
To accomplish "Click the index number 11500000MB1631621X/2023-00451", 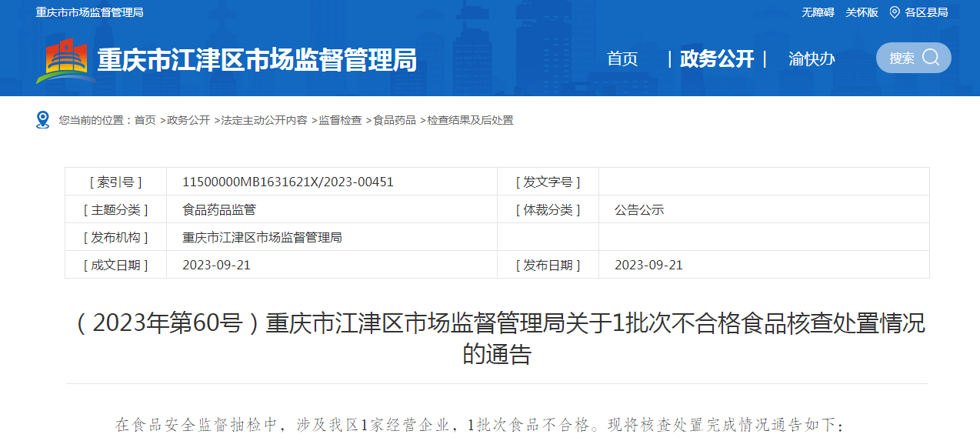I will (x=288, y=182).
